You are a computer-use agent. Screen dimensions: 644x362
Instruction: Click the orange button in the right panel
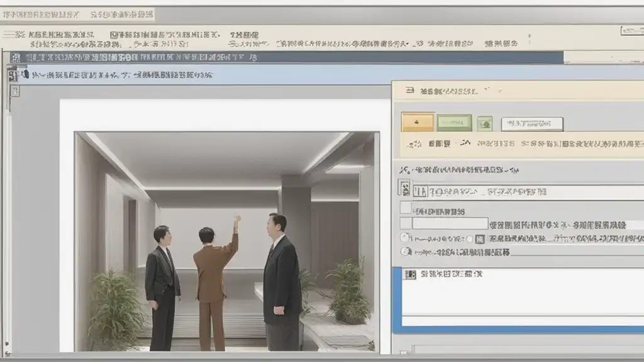(x=418, y=123)
